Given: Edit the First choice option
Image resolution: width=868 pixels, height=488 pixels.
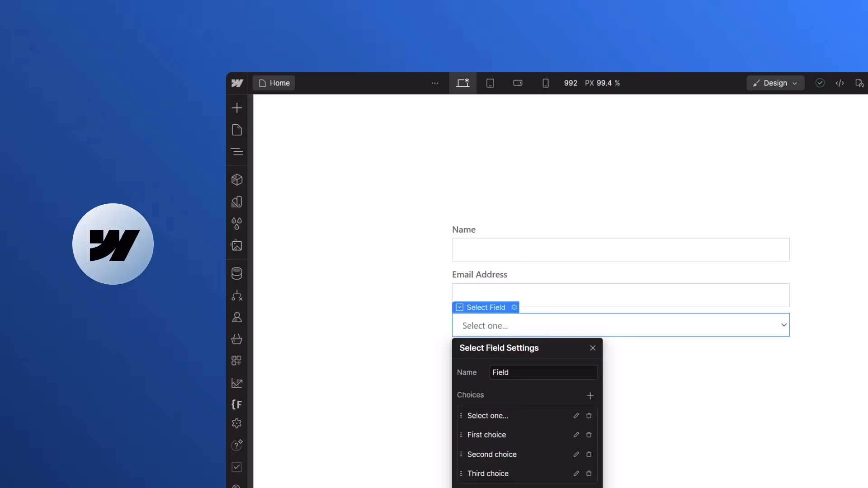Looking at the screenshot, I should [576, 435].
